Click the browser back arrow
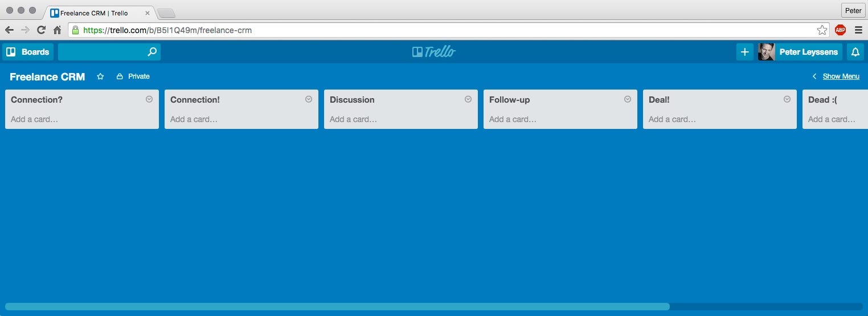868x316 pixels. (x=9, y=30)
